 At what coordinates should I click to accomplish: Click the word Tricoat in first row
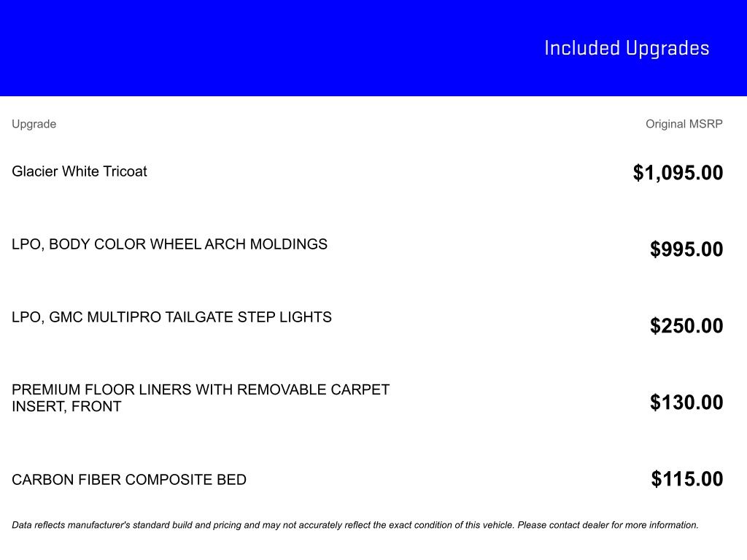coord(125,171)
